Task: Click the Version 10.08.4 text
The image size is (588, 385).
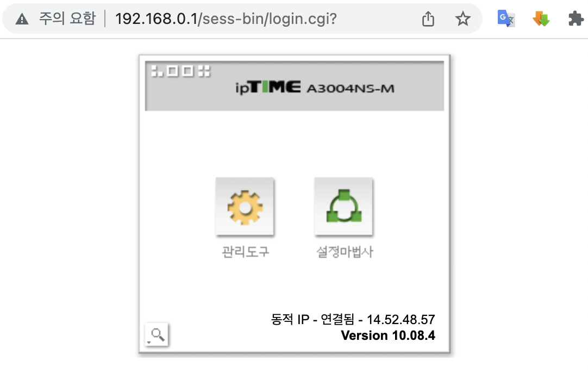Action: pyautogui.click(x=388, y=335)
